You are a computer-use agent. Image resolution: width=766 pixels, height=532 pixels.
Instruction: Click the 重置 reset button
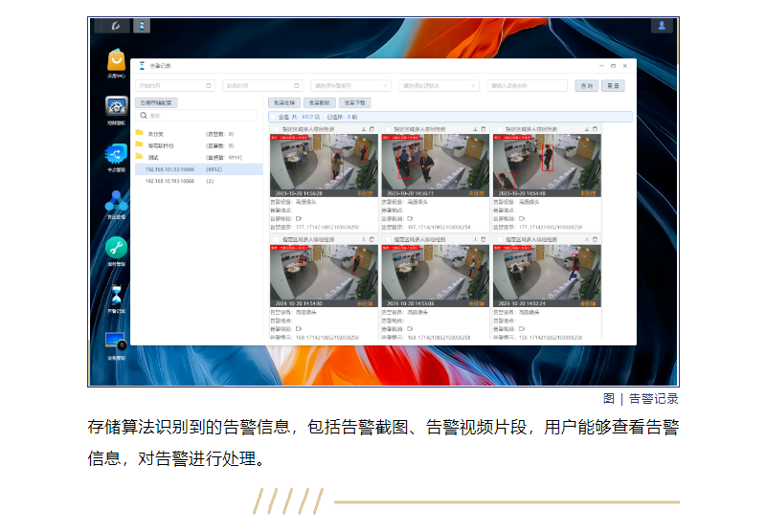pos(614,85)
